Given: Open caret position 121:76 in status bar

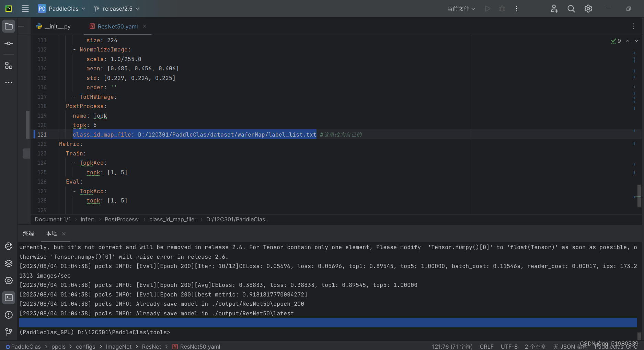Looking at the screenshot, I should pyautogui.click(x=452, y=347).
